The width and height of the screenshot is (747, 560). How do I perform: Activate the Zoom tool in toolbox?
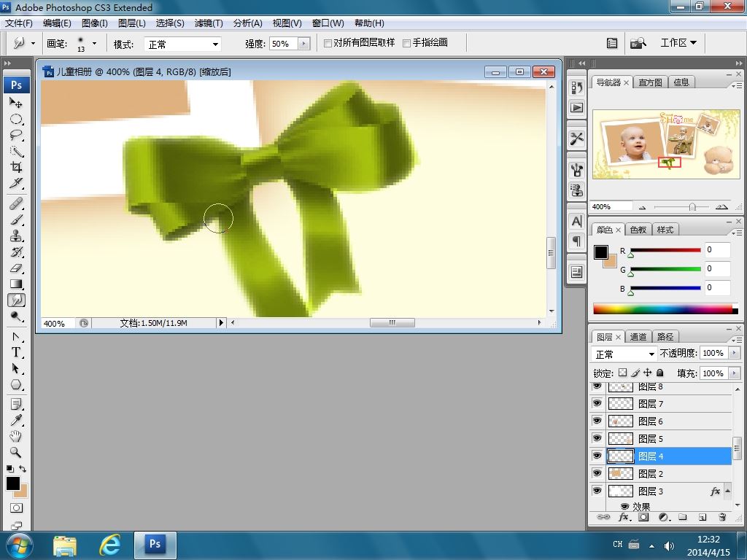(16, 452)
